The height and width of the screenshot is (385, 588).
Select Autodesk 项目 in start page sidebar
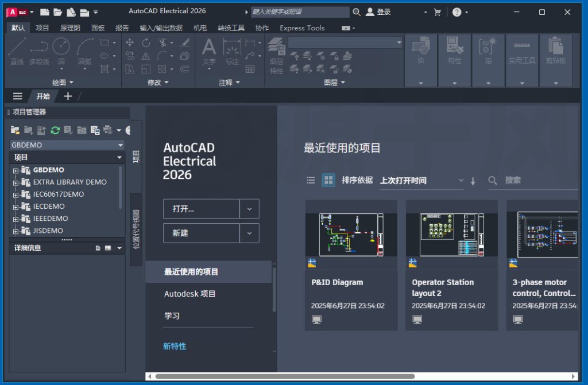point(189,294)
